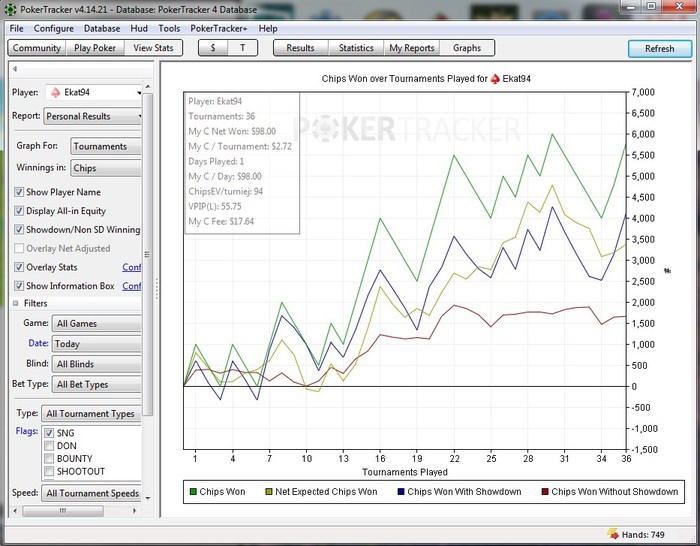
Task: Switch to the Play Poker tab
Action: 95,48
